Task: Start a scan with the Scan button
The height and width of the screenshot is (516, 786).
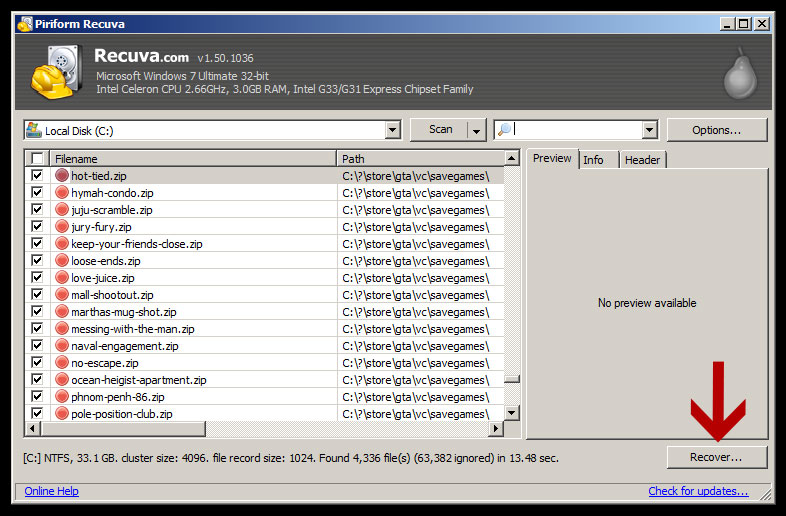Action: [x=440, y=130]
